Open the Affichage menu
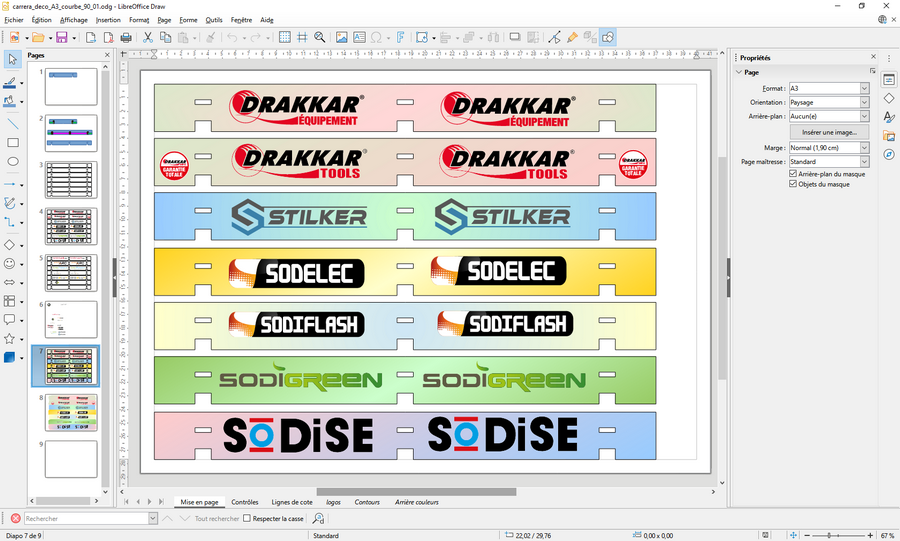Viewport: 900px width, 541px height. [x=73, y=20]
